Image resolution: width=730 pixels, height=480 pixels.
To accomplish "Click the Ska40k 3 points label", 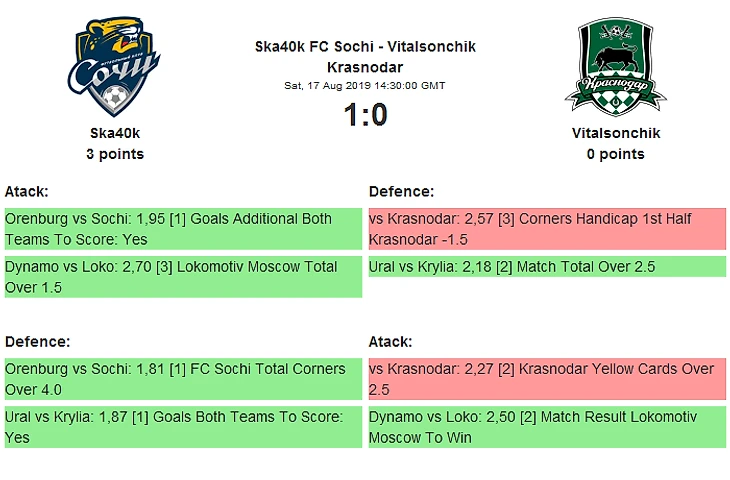I will pyautogui.click(x=115, y=154).
